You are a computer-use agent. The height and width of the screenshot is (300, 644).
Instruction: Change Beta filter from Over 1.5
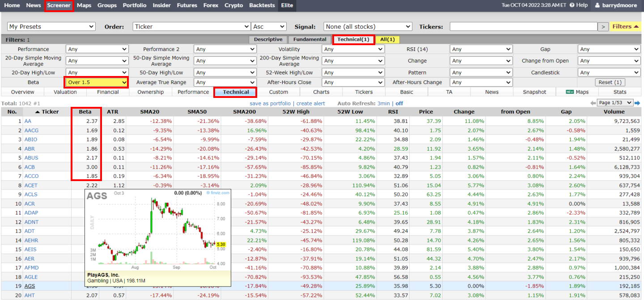pos(96,82)
